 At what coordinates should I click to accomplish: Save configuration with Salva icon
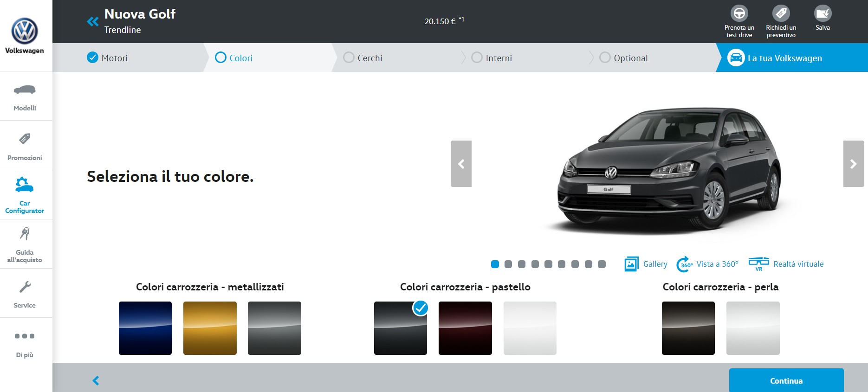point(823,13)
